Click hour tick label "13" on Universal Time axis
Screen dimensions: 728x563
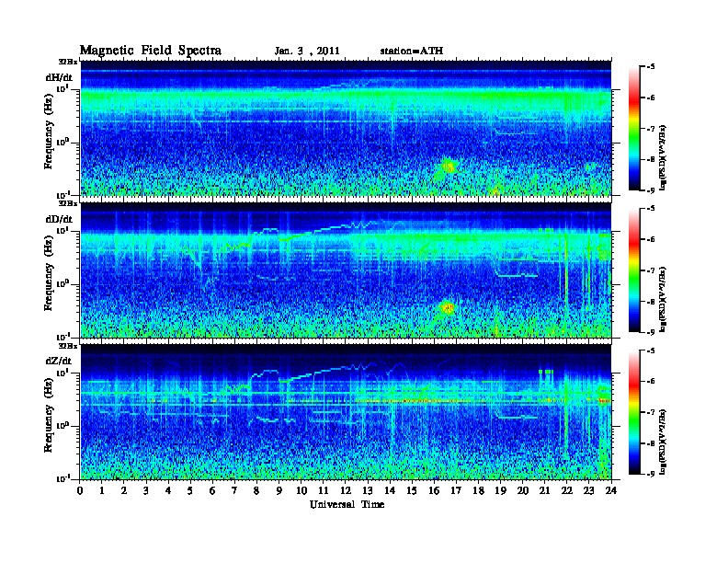tap(368, 490)
